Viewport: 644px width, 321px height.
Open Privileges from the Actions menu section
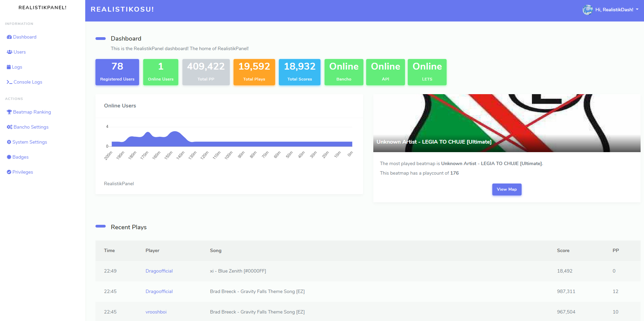tap(22, 172)
